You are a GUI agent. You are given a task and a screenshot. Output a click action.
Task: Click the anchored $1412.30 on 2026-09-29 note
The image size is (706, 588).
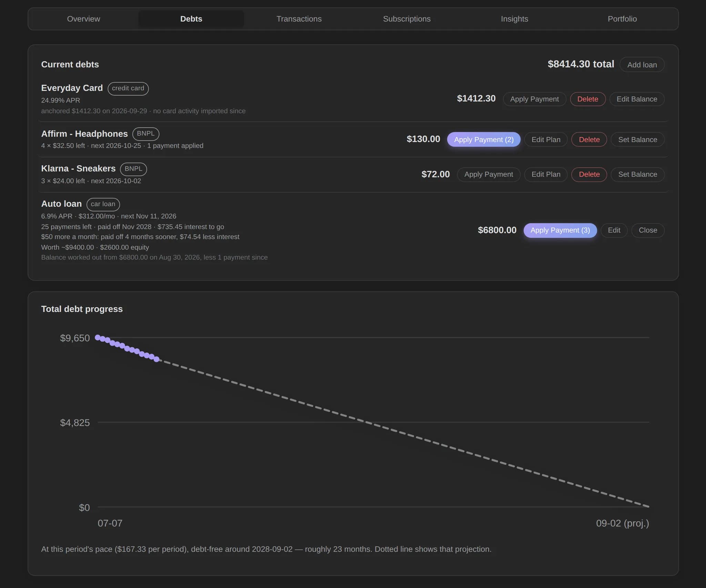(x=143, y=111)
